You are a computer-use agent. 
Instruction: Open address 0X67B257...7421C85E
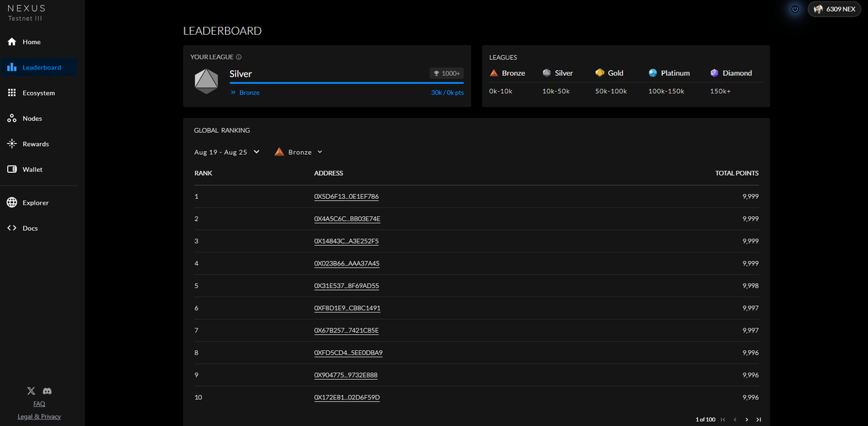pos(346,331)
